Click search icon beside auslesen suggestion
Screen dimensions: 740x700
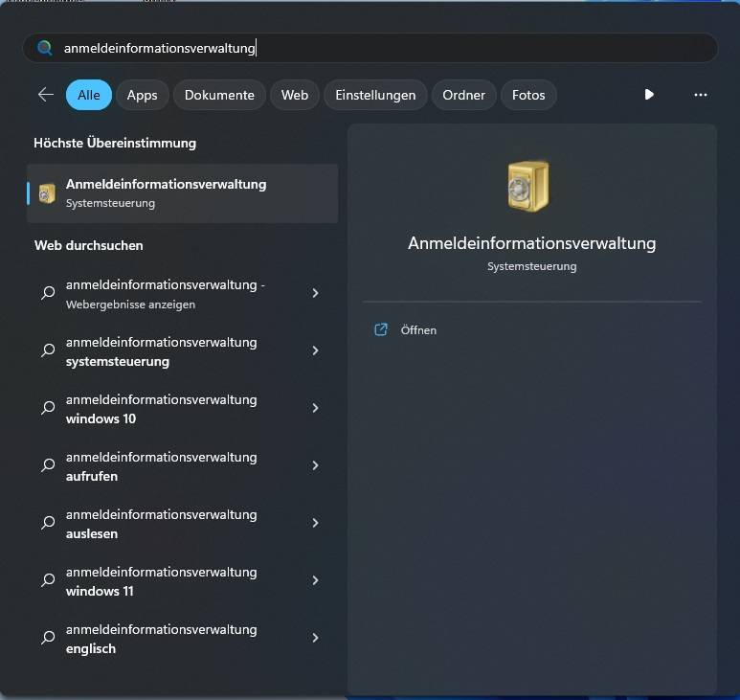pos(48,523)
